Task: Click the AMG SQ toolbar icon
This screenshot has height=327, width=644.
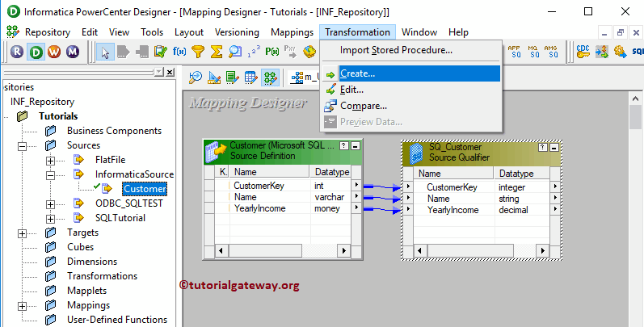Action: click(551, 52)
